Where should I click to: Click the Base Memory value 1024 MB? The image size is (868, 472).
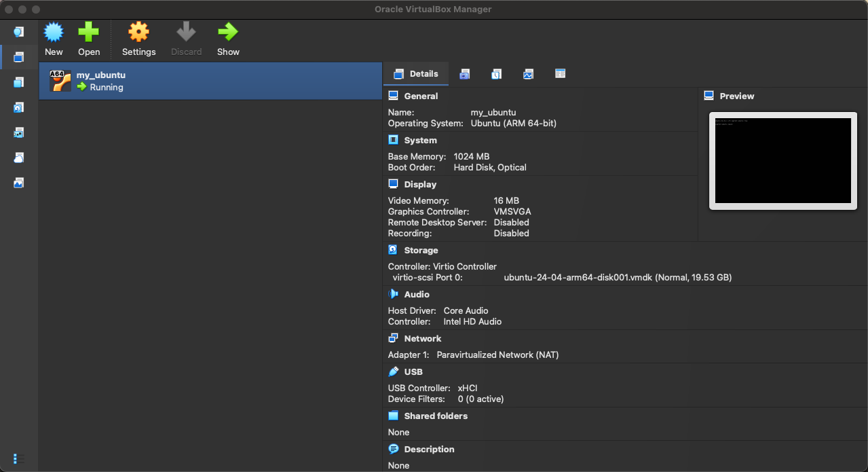(472, 157)
